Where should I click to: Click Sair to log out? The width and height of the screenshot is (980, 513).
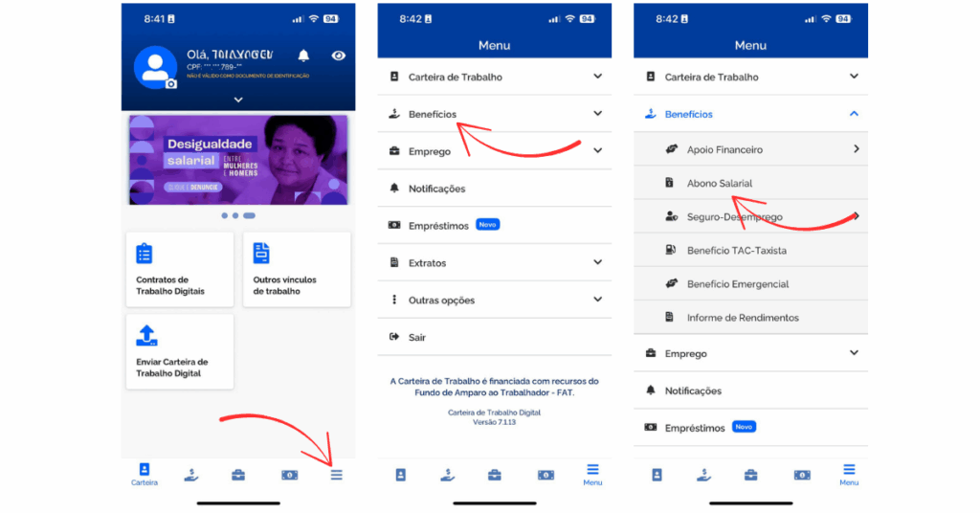point(417,337)
